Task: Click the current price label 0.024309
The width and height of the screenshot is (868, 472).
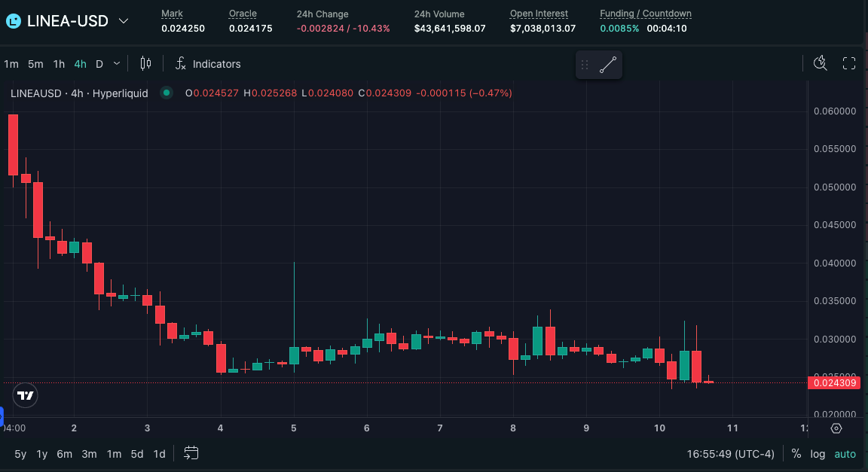Action: tap(834, 383)
